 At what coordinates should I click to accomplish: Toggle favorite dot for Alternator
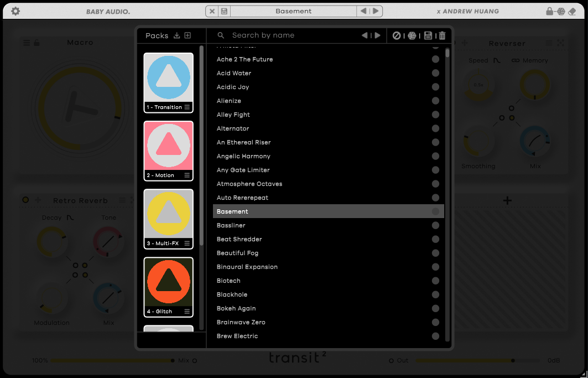pos(435,128)
